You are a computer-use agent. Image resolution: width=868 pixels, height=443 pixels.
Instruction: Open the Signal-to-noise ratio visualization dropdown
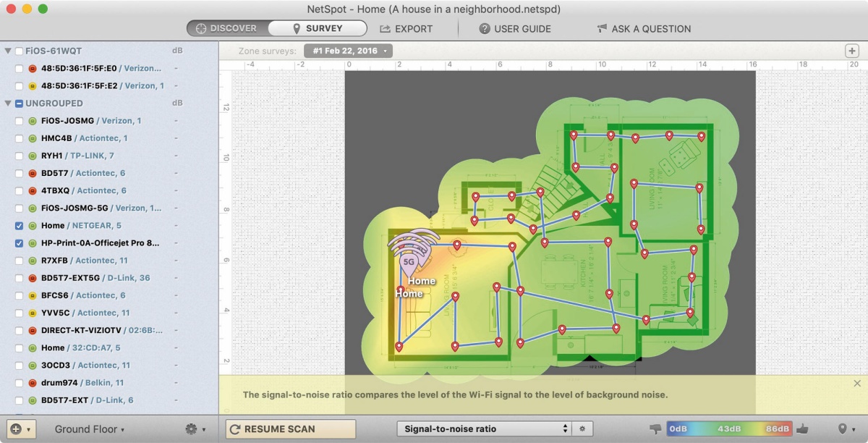[x=484, y=429]
